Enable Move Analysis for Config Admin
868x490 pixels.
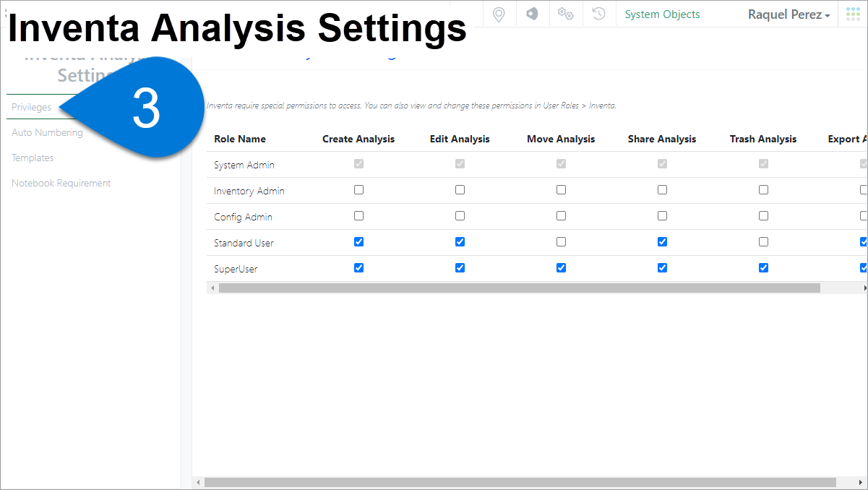pyautogui.click(x=561, y=216)
